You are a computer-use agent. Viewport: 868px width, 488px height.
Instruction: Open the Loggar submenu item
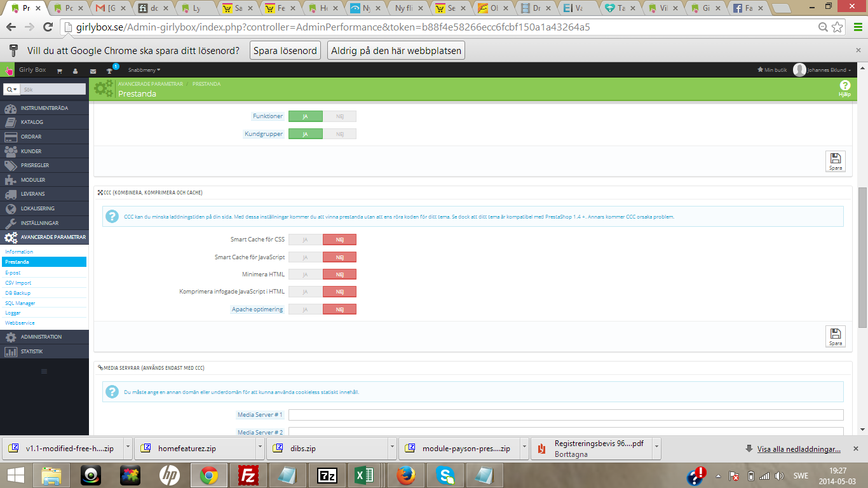point(13,313)
